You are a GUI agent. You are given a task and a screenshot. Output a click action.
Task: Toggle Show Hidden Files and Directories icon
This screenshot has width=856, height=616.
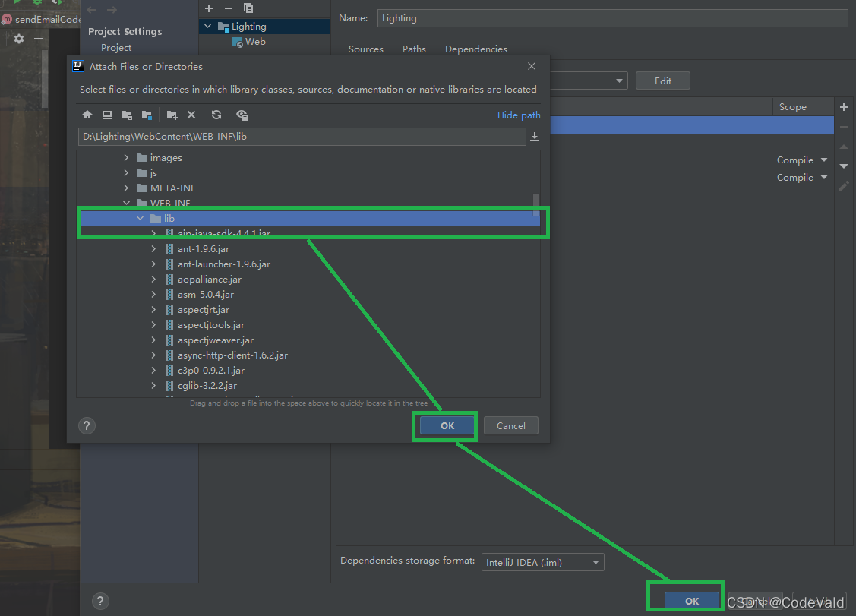pyautogui.click(x=242, y=115)
